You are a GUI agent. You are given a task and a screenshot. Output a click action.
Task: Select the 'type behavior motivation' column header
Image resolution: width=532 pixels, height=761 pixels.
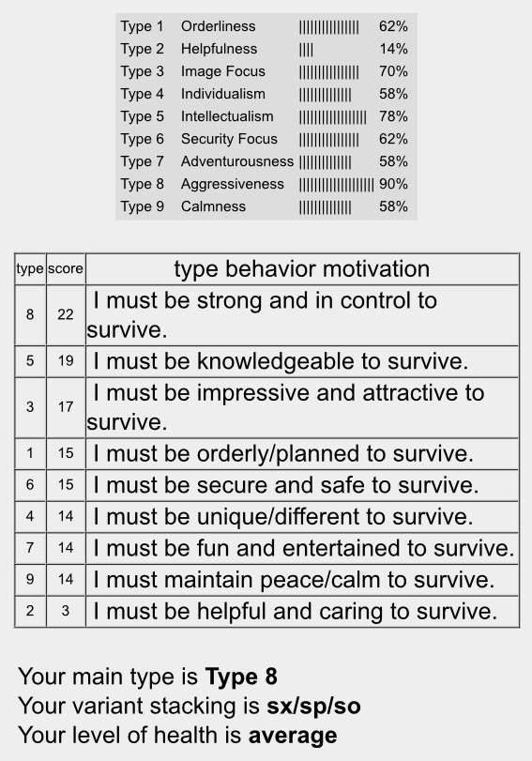pyautogui.click(x=302, y=269)
